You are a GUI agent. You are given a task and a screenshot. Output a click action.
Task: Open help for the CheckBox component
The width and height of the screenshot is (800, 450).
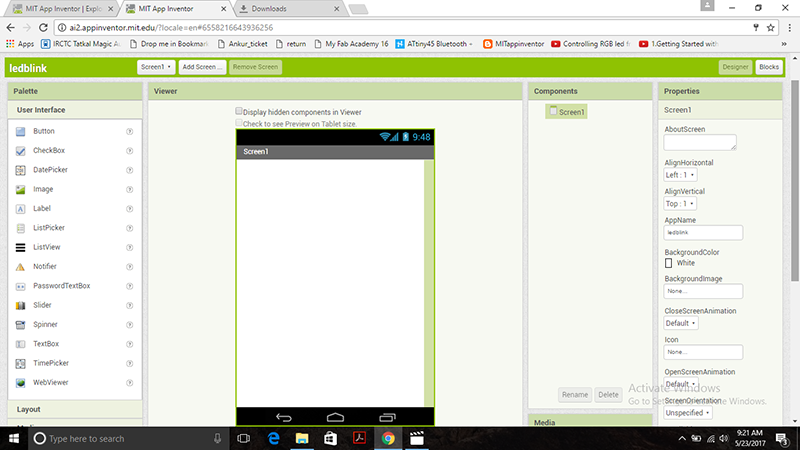click(x=130, y=151)
